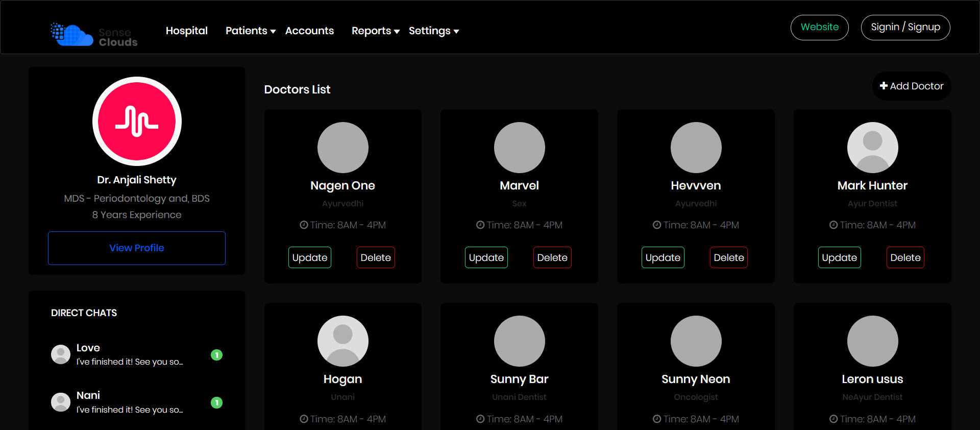The width and height of the screenshot is (980, 430).
Task: Click the Hogan doctor name
Action: click(343, 379)
